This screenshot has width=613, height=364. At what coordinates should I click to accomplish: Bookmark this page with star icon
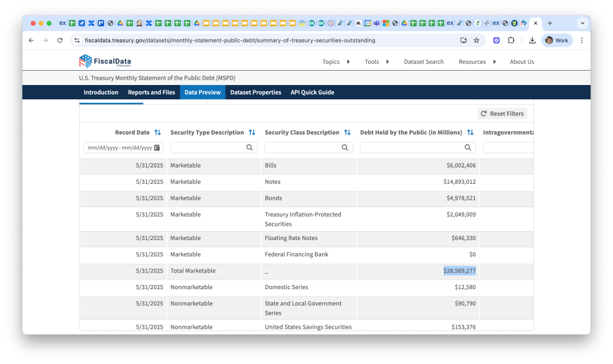point(477,40)
